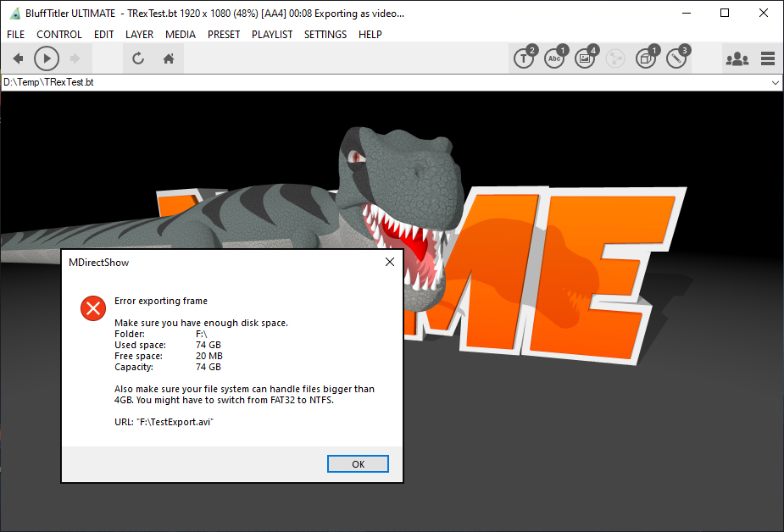The width and height of the screenshot is (784, 532).
Task: Open the PRESET menu
Action: pyautogui.click(x=224, y=35)
